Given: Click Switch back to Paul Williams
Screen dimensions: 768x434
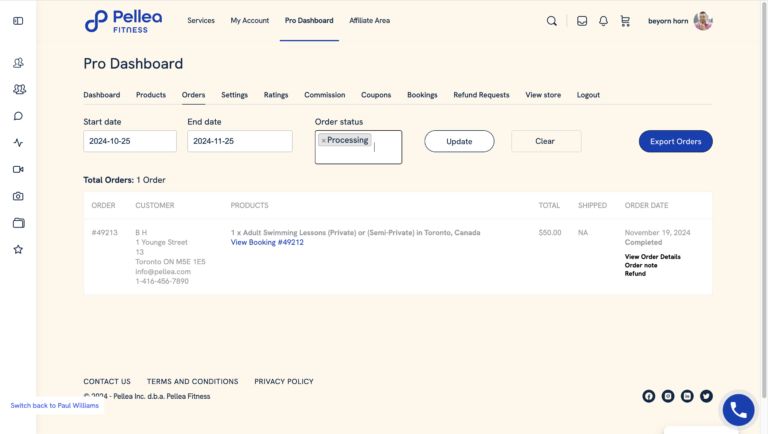Looking at the screenshot, I should pos(54,406).
